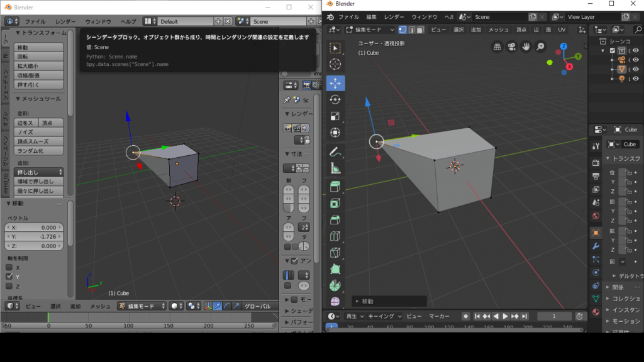Open the 編集モード dropdown in left window

pyautogui.click(x=142, y=306)
